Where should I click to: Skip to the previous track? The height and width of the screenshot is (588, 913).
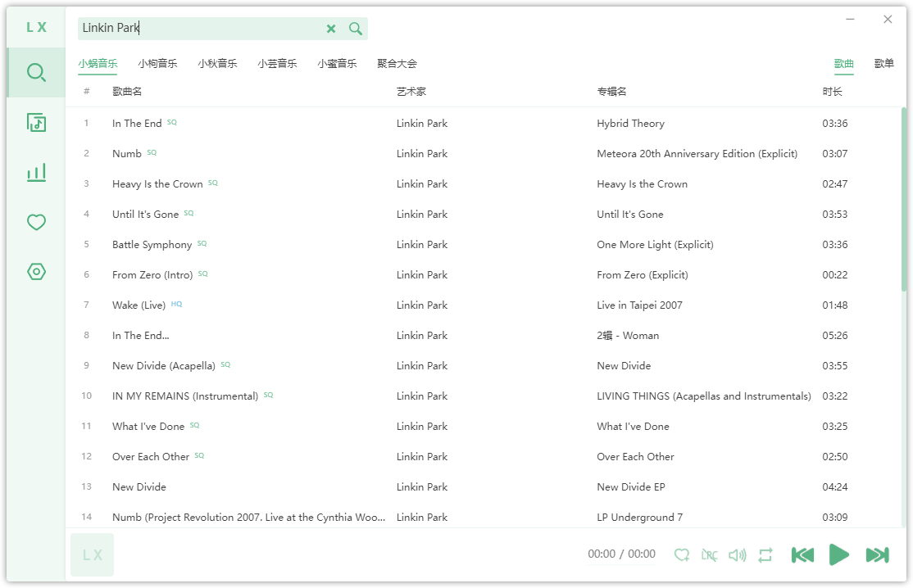point(802,555)
